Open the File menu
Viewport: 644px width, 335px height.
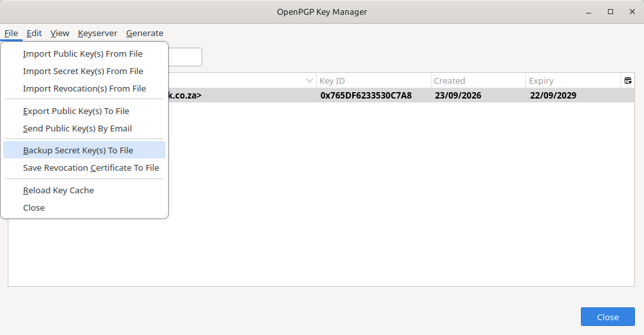[11, 33]
